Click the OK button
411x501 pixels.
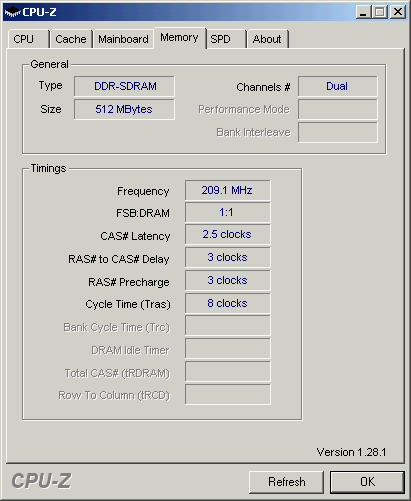tap(367, 482)
